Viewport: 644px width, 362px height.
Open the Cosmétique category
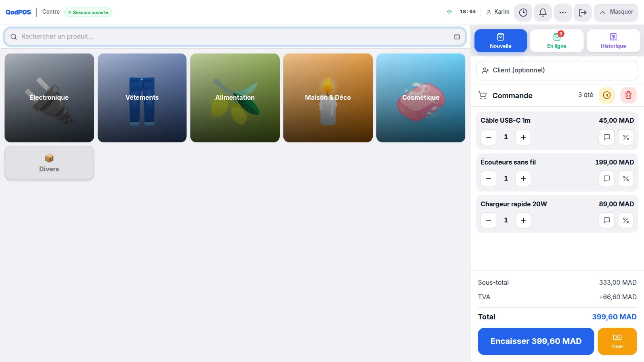pyautogui.click(x=421, y=98)
